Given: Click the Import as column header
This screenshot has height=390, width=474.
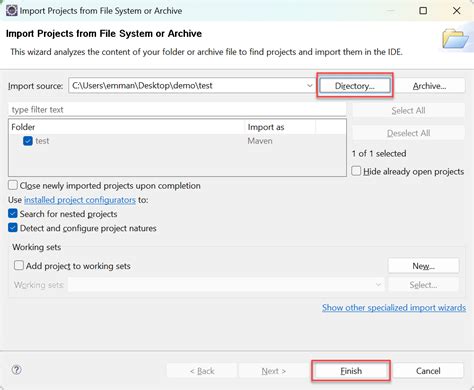Looking at the screenshot, I should coord(280,127).
